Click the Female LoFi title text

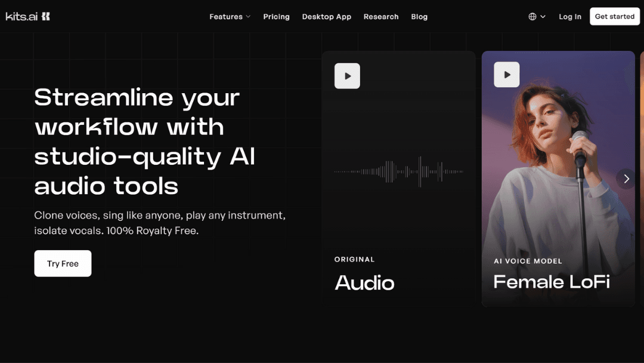click(551, 281)
